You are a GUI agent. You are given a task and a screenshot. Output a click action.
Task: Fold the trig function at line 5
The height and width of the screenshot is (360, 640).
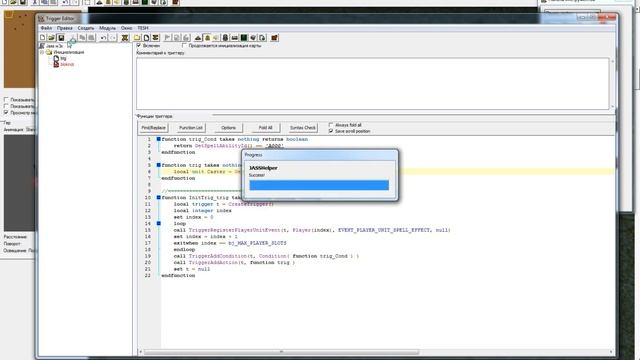coord(158,165)
